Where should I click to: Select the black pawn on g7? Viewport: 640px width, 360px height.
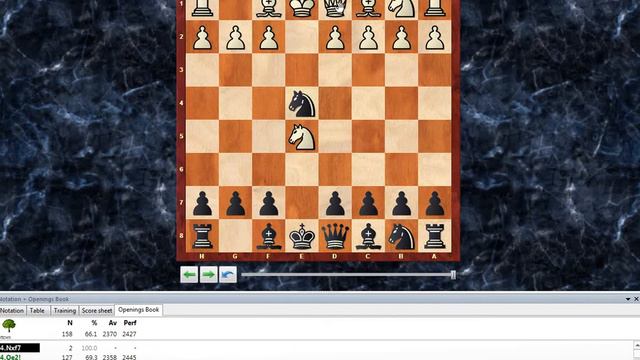pyautogui.click(x=236, y=203)
